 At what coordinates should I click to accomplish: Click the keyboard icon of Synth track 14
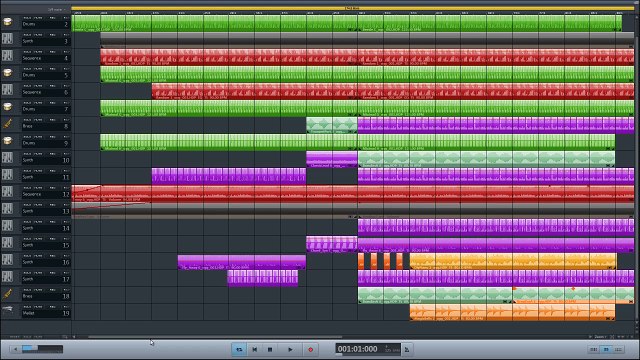(x=7, y=226)
